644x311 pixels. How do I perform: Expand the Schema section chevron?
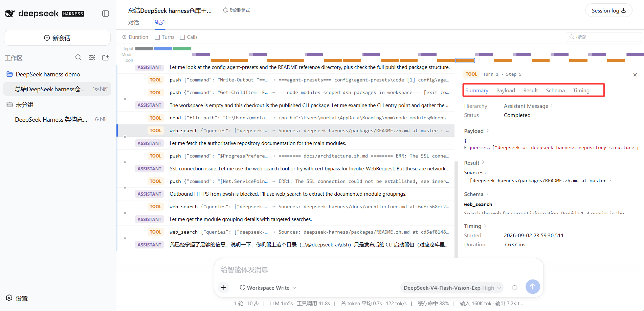coord(488,194)
